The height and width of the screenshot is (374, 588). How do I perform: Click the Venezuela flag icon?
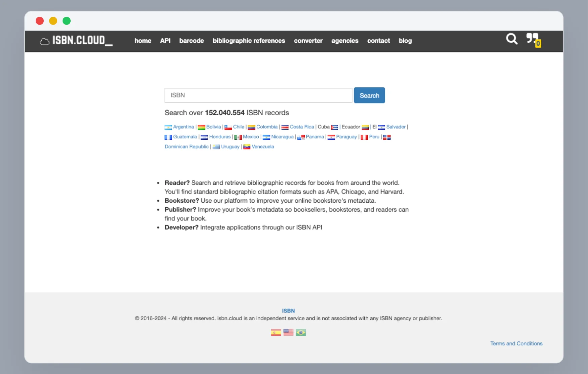pos(247,147)
